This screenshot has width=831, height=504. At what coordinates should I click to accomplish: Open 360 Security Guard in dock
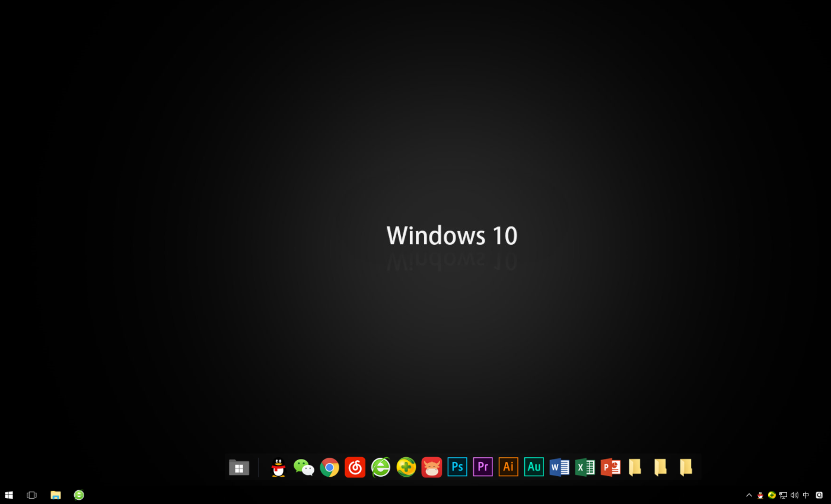point(406,467)
